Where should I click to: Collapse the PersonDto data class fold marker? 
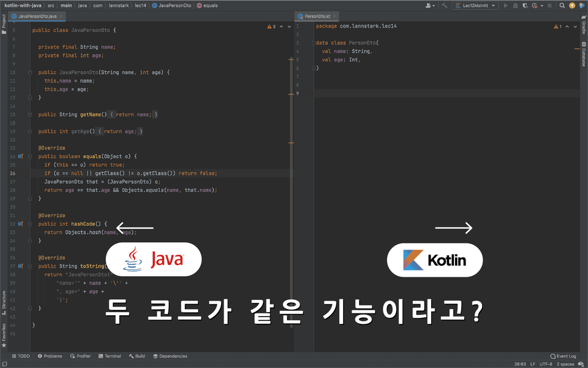314,43
